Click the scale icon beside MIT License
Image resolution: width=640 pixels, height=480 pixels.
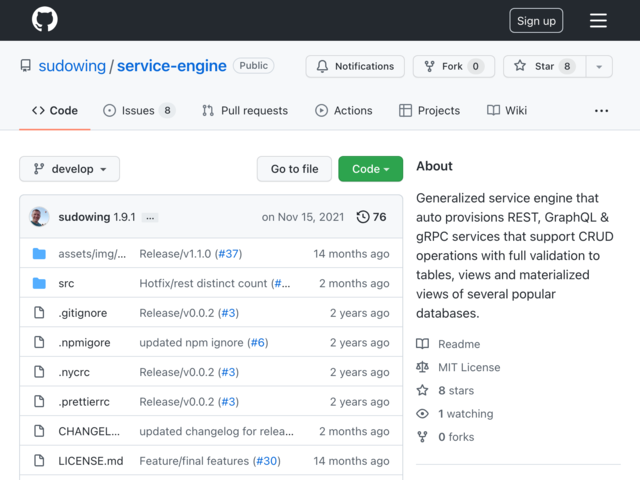(x=422, y=367)
